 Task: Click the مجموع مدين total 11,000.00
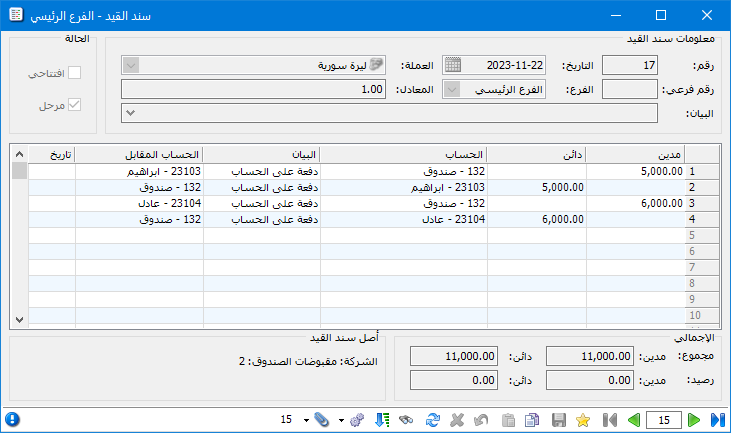tap(590, 356)
